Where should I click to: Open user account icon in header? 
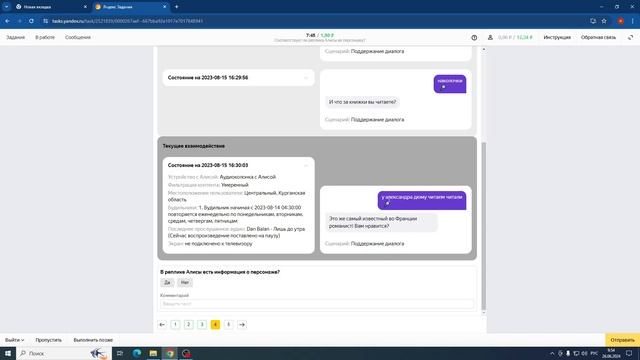click(x=490, y=37)
